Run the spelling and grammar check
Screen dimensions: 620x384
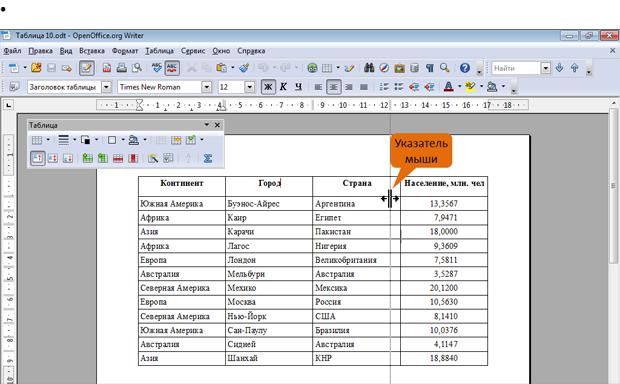click(157, 68)
